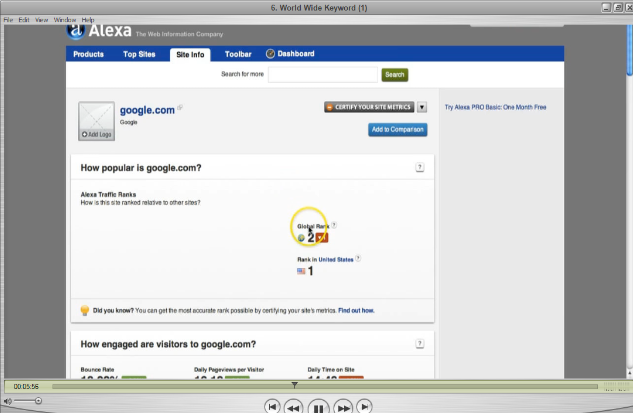Viewport: 633px width, 413px height.
Task: Open help for How popular section
Action: pyautogui.click(x=420, y=167)
